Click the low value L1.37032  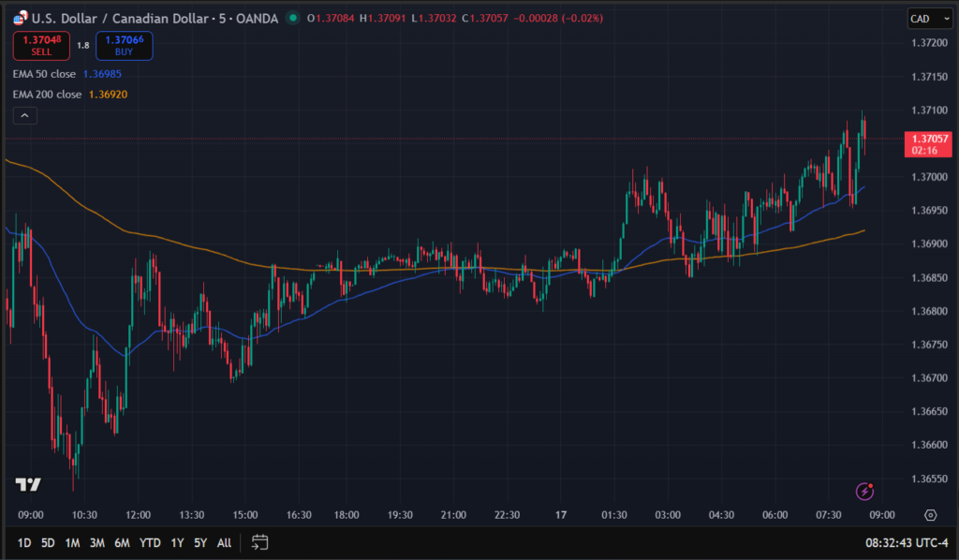[x=434, y=19]
